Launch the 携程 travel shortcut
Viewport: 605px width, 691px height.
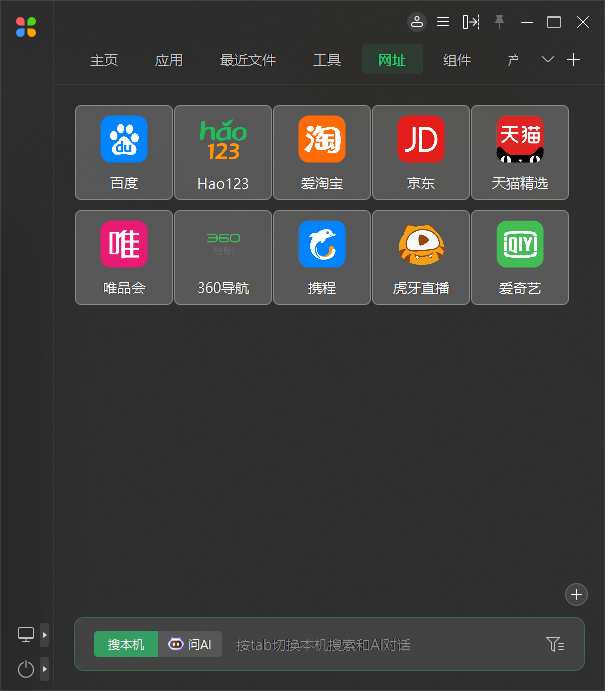[x=322, y=257]
